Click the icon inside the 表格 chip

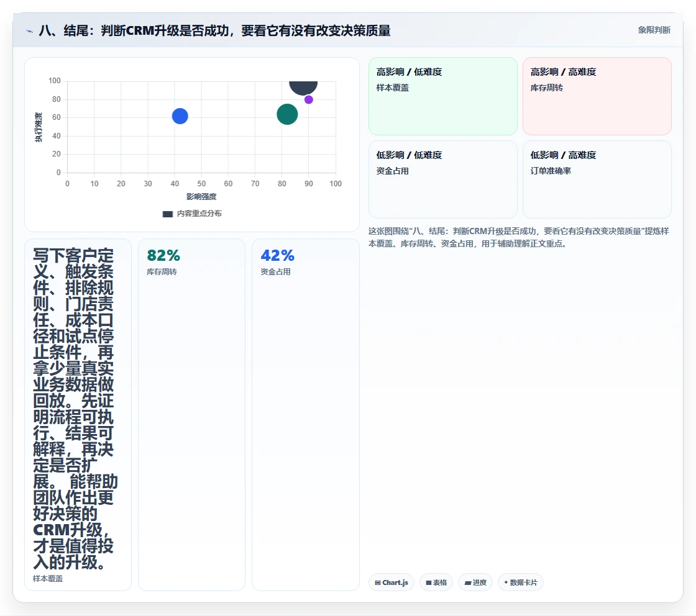[x=429, y=582]
